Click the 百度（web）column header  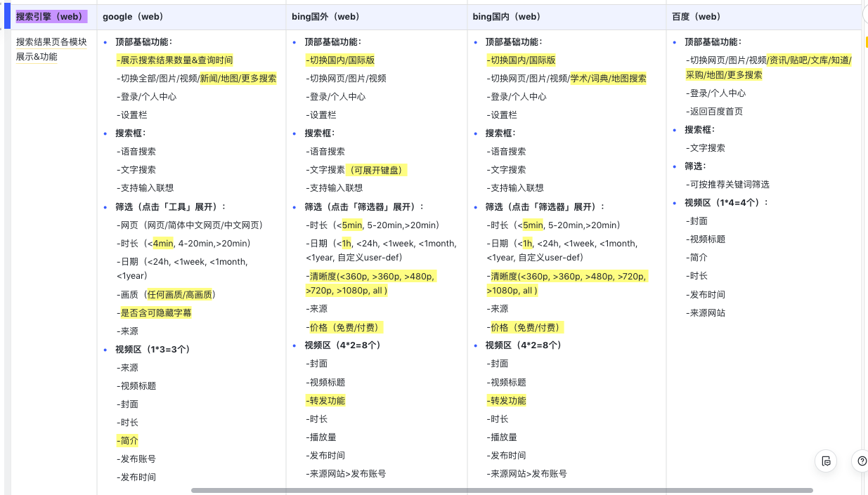pos(697,17)
